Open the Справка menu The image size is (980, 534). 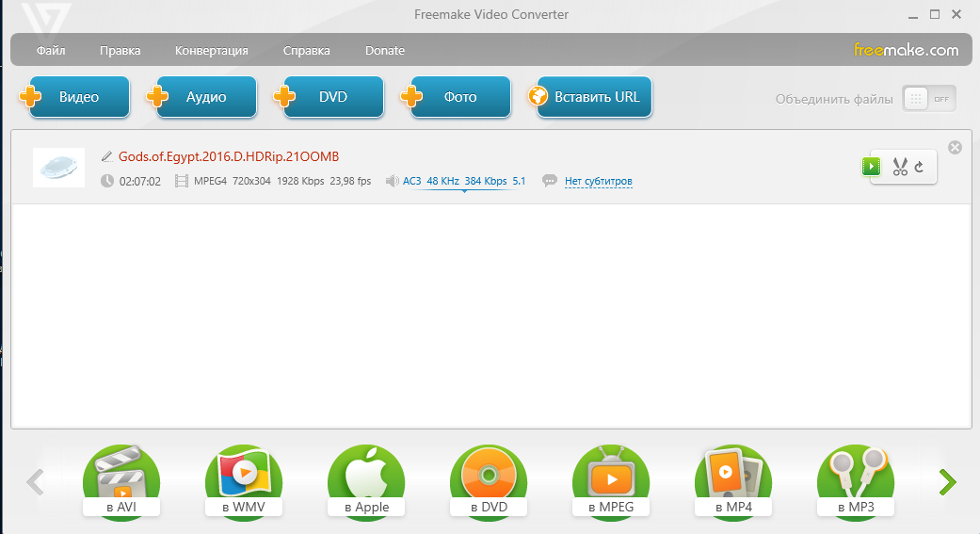coord(306,51)
